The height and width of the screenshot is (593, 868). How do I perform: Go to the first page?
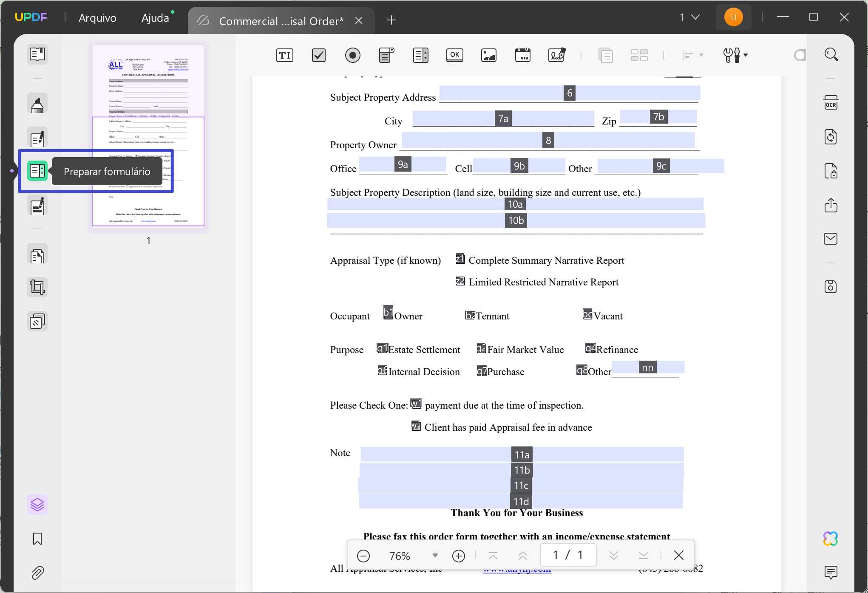pyautogui.click(x=493, y=556)
